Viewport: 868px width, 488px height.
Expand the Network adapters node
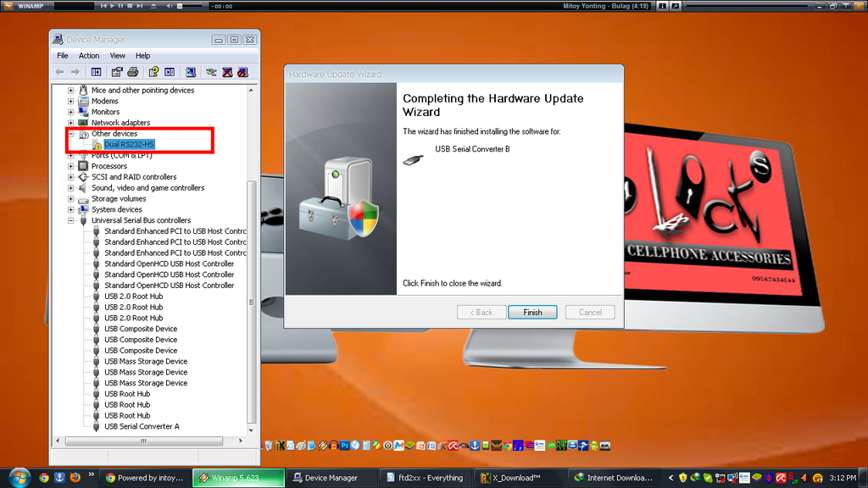[71, 123]
